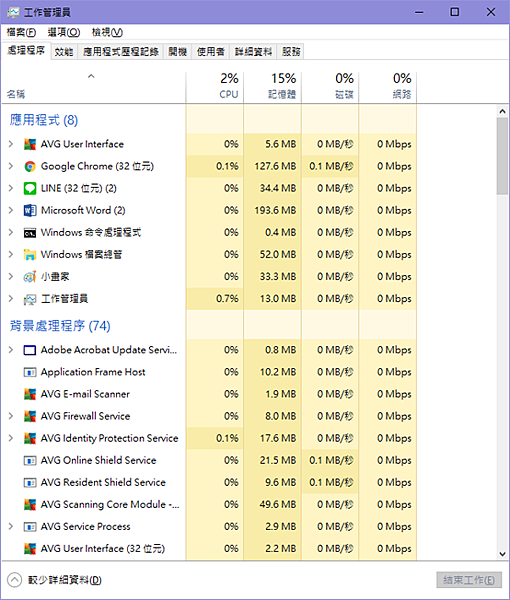Click the Adobe Acrobat Update Service icon
This screenshot has width=510, height=600.
[30, 350]
